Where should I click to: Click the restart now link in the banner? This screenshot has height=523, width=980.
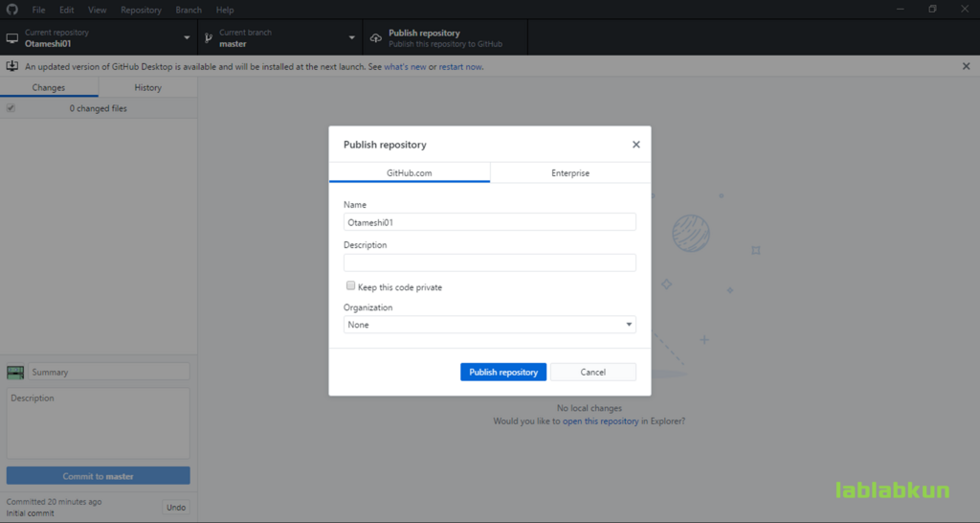tap(460, 66)
